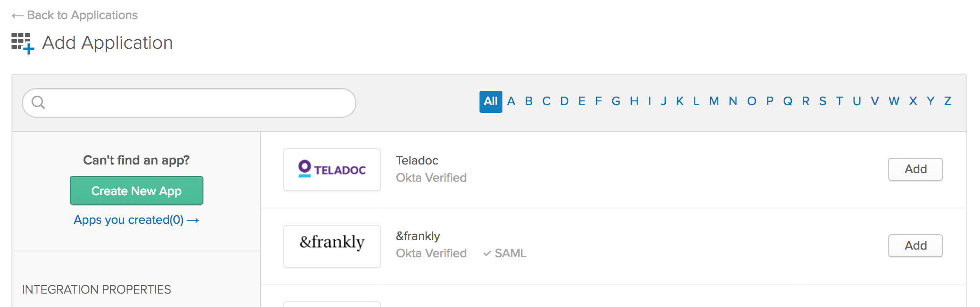
Task: Click the Teladoc app name
Action: pyautogui.click(x=417, y=161)
